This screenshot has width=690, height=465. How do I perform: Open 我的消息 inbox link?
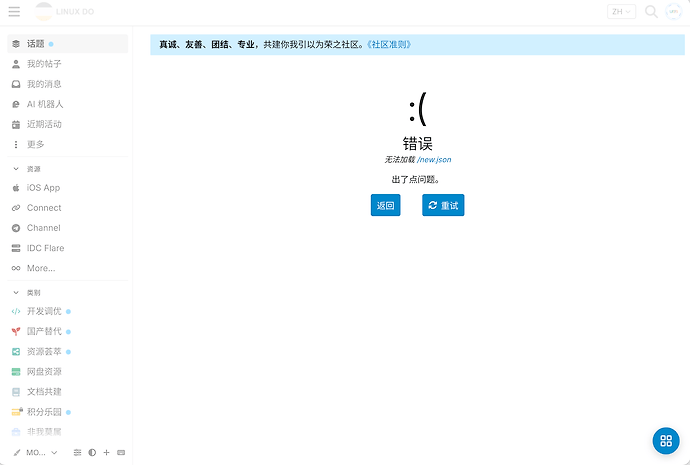click(67, 84)
